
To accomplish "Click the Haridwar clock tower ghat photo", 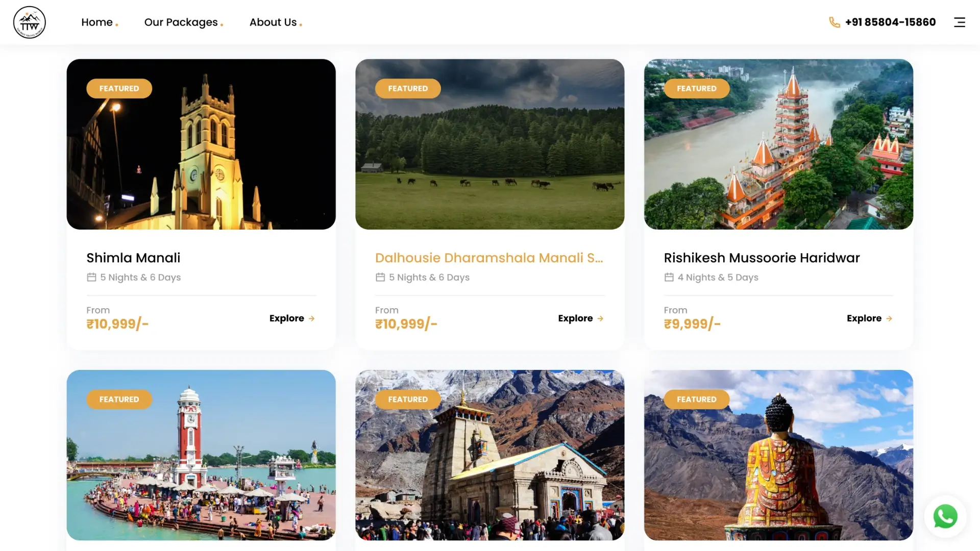I will pos(201,455).
